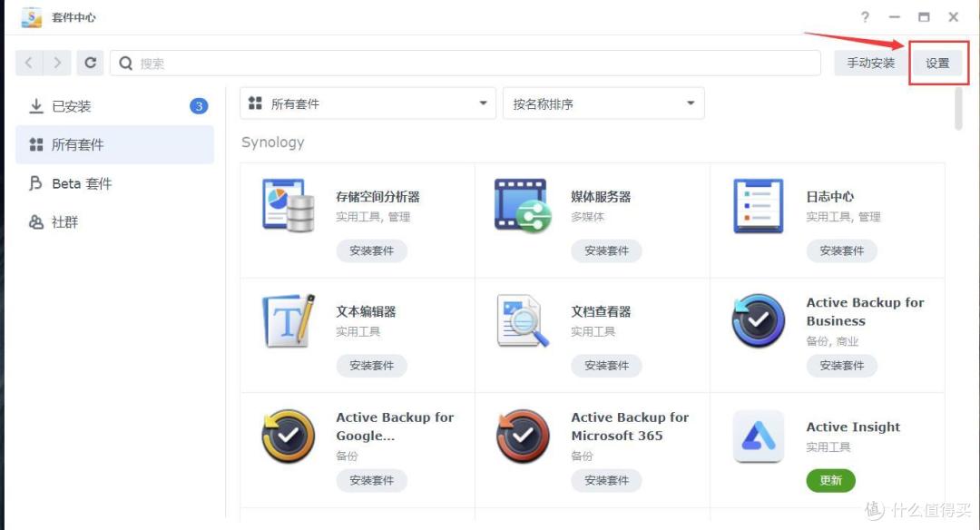Open Active Backup for Business icon

[758, 320]
